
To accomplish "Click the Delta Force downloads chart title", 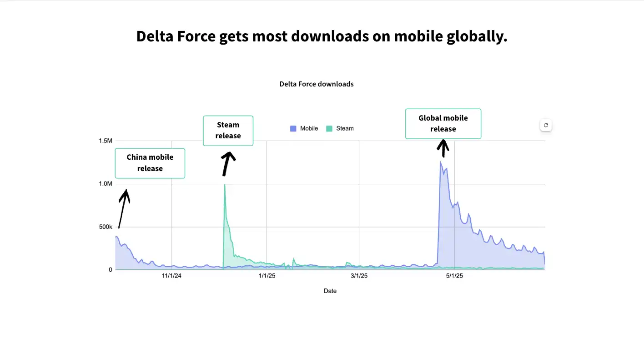I will [317, 84].
